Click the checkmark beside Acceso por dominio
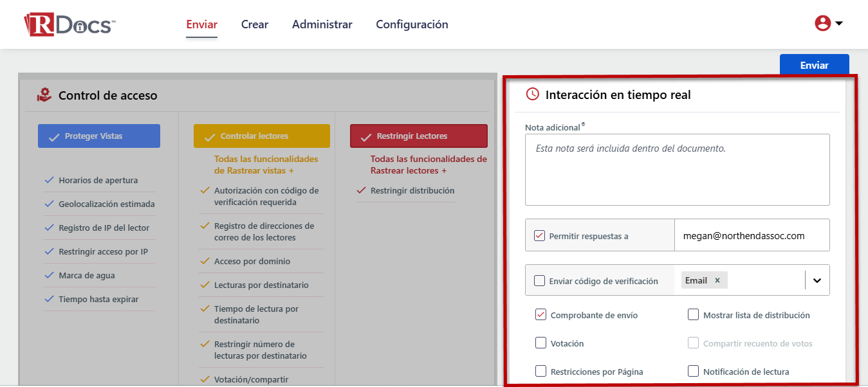This screenshot has width=868, height=387. (x=205, y=261)
